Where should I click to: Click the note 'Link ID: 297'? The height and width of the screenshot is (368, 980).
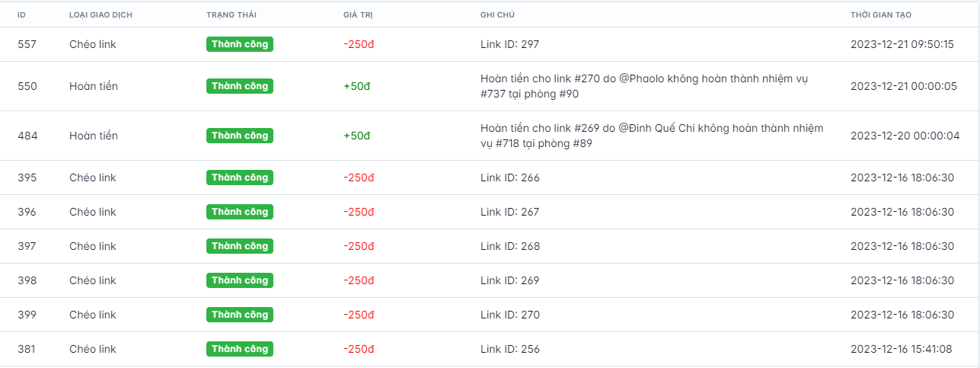click(509, 44)
